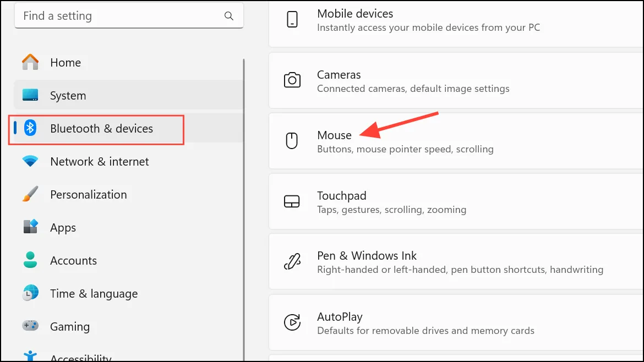Click the Cameras camera icon

click(x=292, y=80)
